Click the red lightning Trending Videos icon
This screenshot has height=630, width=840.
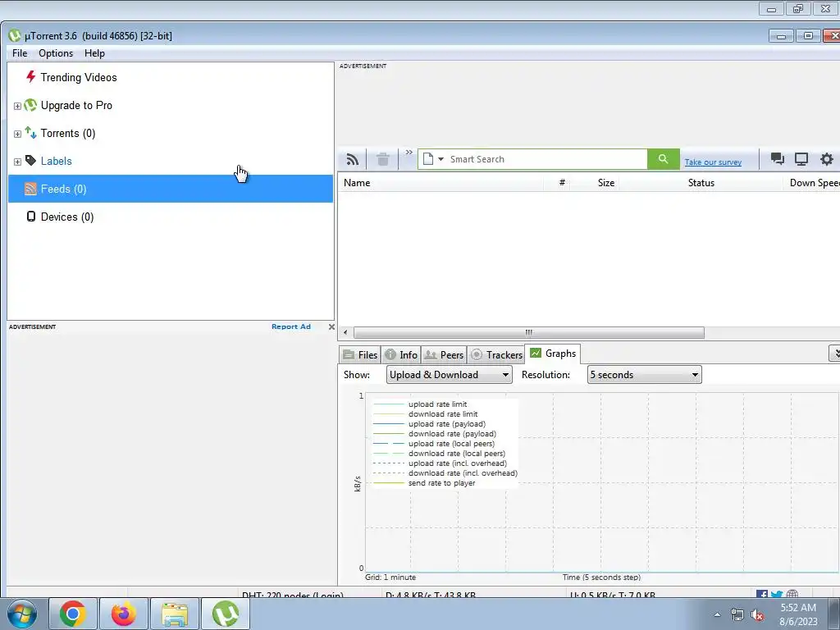(x=30, y=76)
